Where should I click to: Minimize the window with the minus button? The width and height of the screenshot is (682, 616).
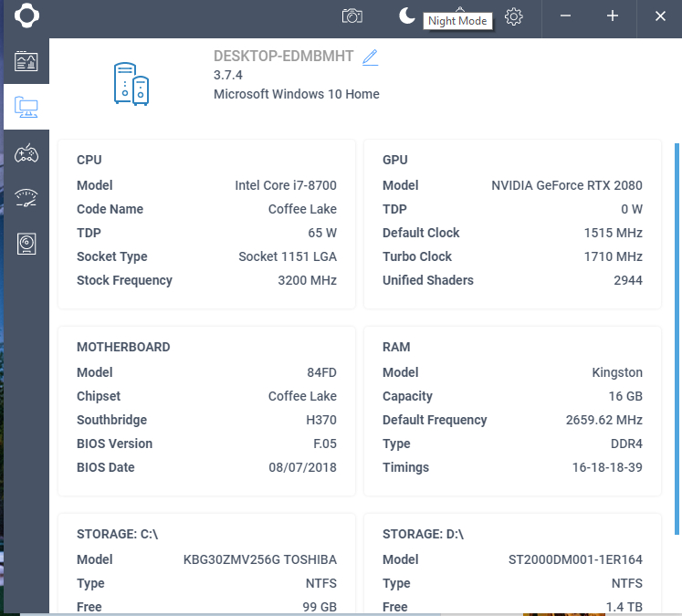click(x=565, y=16)
